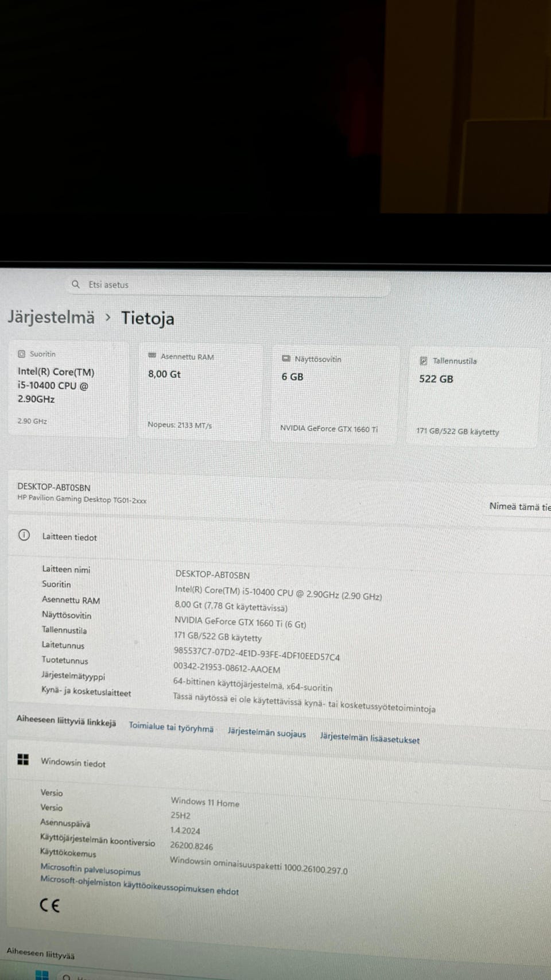551x980 pixels.
Task: Go back to Järjestelmä in the breadcrumb
Action: coord(51,317)
